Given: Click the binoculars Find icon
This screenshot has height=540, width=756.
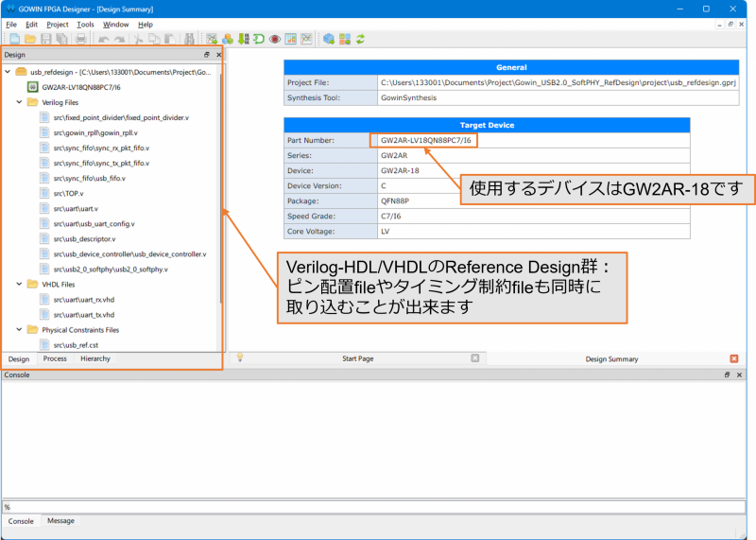Looking at the screenshot, I should click(189, 39).
